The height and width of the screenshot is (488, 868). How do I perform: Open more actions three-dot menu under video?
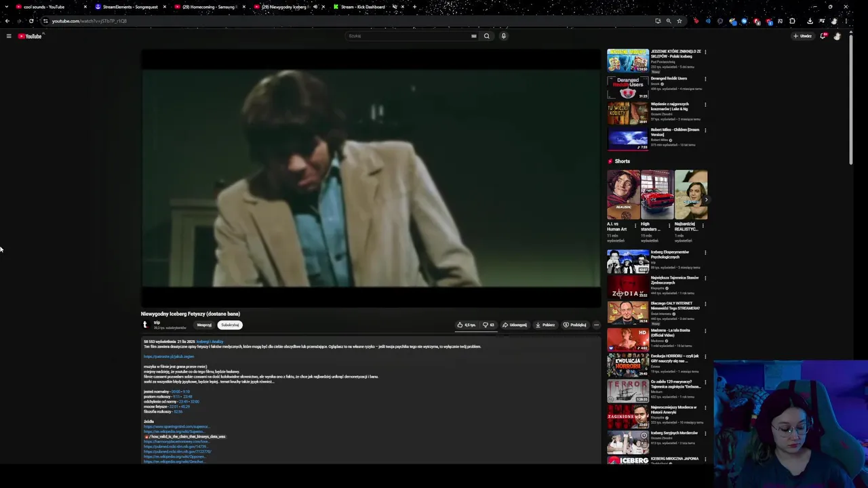(596, 325)
